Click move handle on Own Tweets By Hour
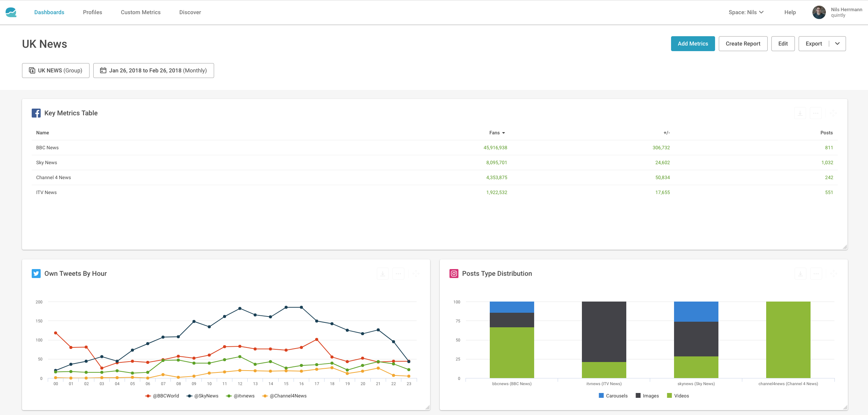868x415 pixels. [x=416, y=274]
